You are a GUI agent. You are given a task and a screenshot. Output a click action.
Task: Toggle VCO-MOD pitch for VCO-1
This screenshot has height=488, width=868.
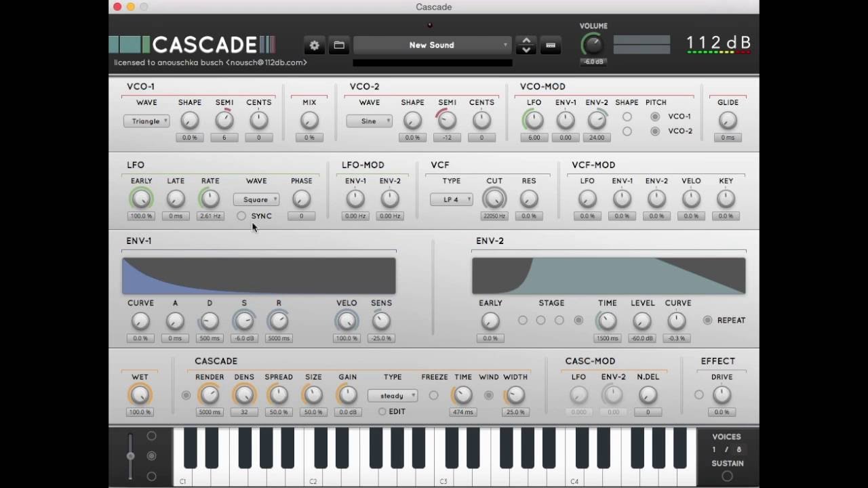coord(655,117)
